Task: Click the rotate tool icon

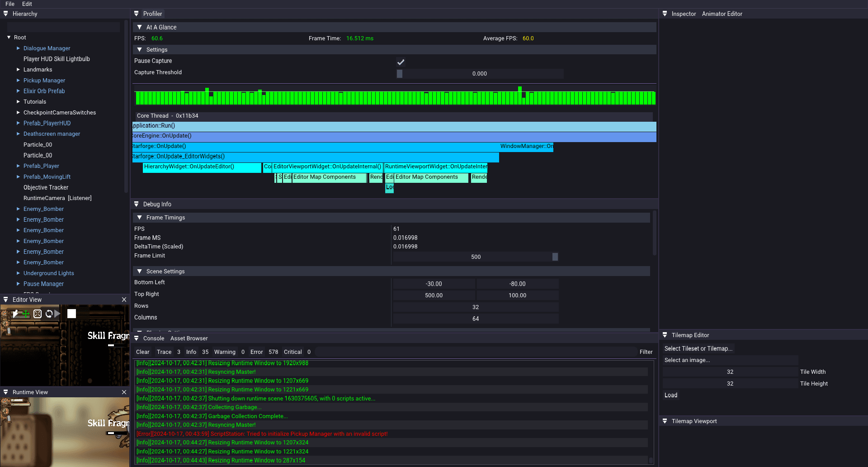Action: point(49,314)
